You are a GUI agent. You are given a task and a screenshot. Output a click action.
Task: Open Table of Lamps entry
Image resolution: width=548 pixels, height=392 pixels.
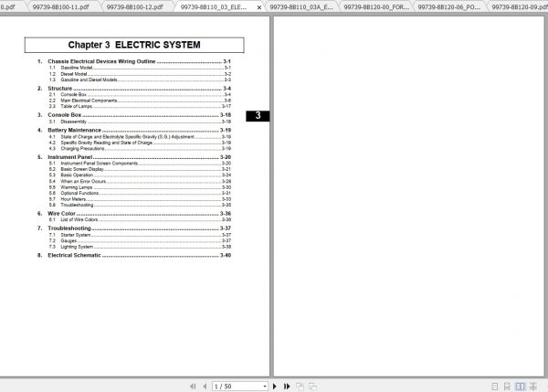(x=140, y=106)
